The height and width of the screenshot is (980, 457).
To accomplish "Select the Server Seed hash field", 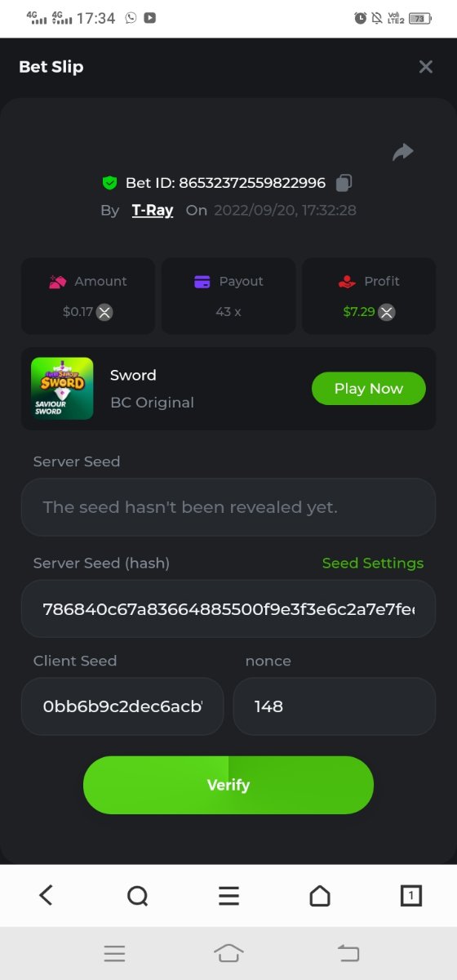I will tap(228, 608).
